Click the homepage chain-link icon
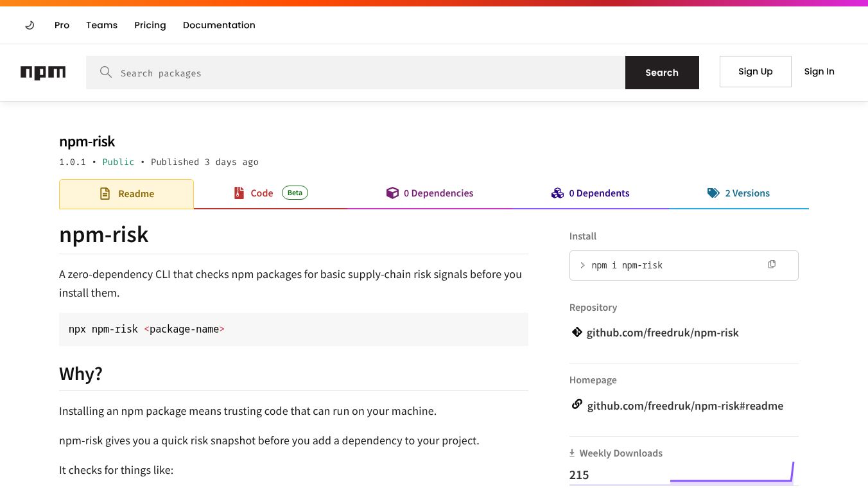The image size is (868, 488). tap(577, 405)
